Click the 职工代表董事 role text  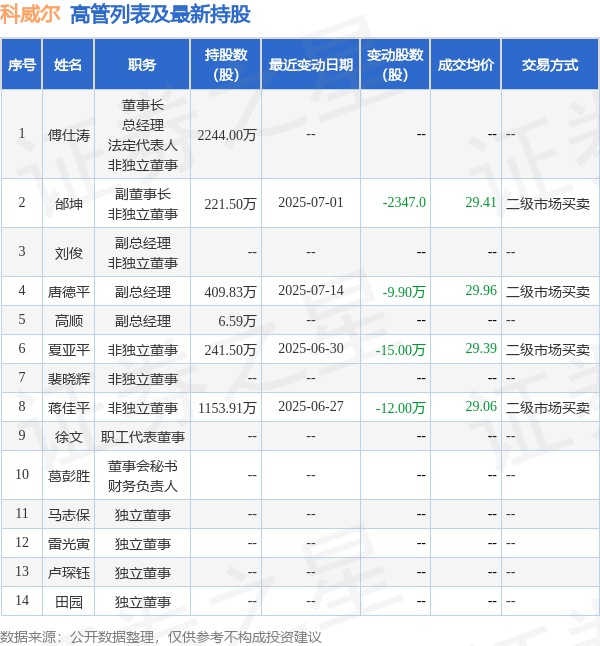(x=143, y=437)
